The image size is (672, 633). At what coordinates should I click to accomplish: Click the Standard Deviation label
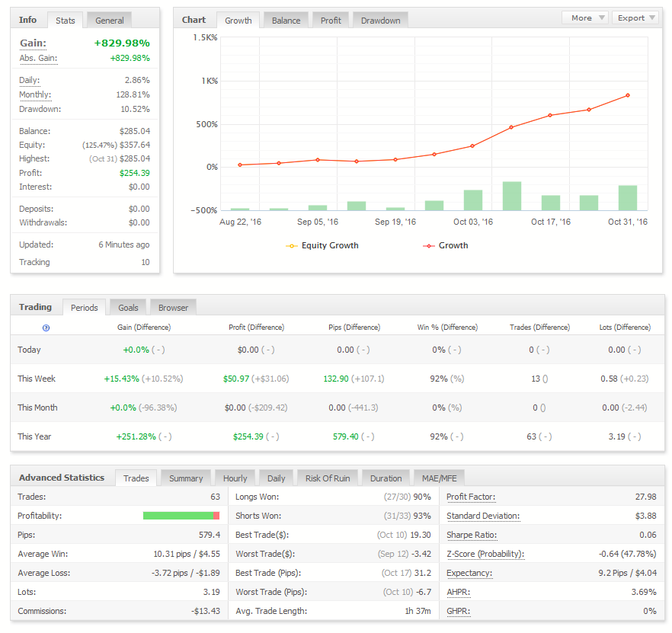click(483, 516)
